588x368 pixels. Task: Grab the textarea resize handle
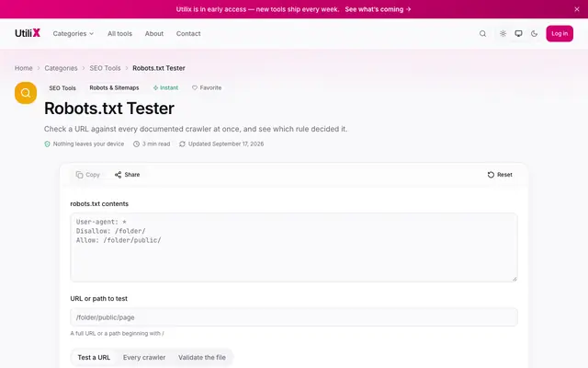514,279
